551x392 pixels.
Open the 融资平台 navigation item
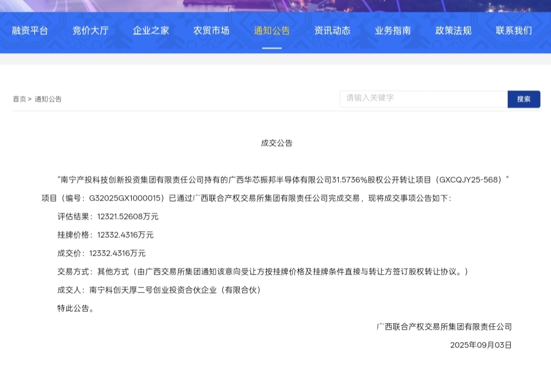point(30,31)
